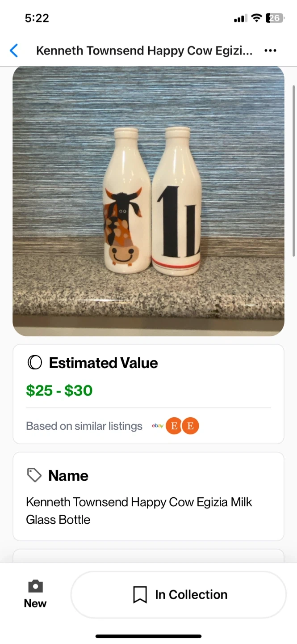Screen dimensions: 297x644
Task: Tap the eBay logo source icon
Action: [157, 426]
